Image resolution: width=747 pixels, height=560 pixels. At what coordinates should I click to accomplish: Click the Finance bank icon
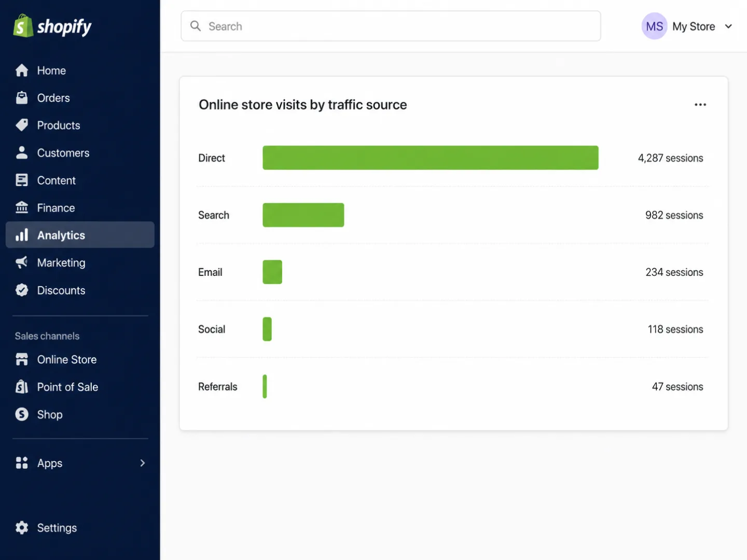[22, 208]
